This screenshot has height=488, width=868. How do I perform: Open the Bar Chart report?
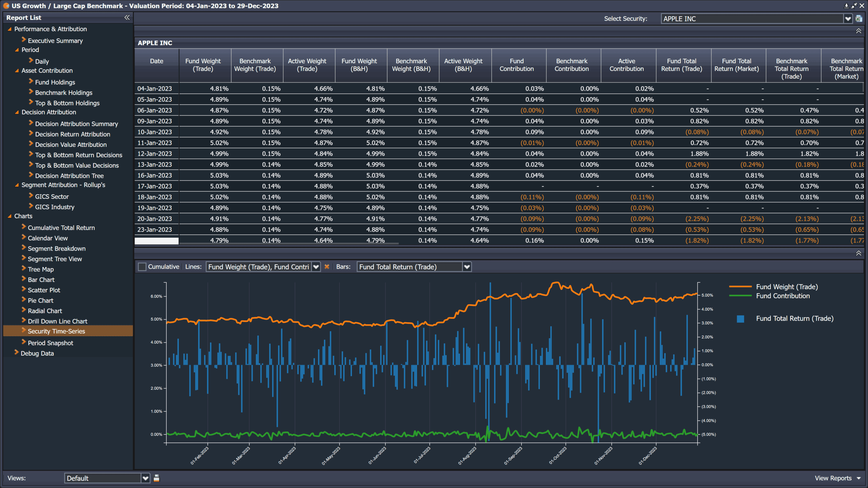click(x=41, y=280)
